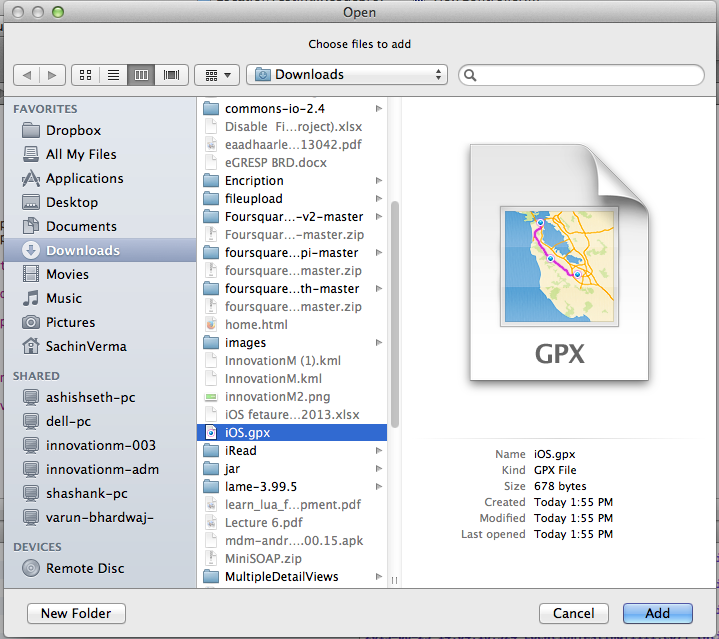Open the item arrangement dropdown
Screen dimensions: 719x639
pos(217,75)
